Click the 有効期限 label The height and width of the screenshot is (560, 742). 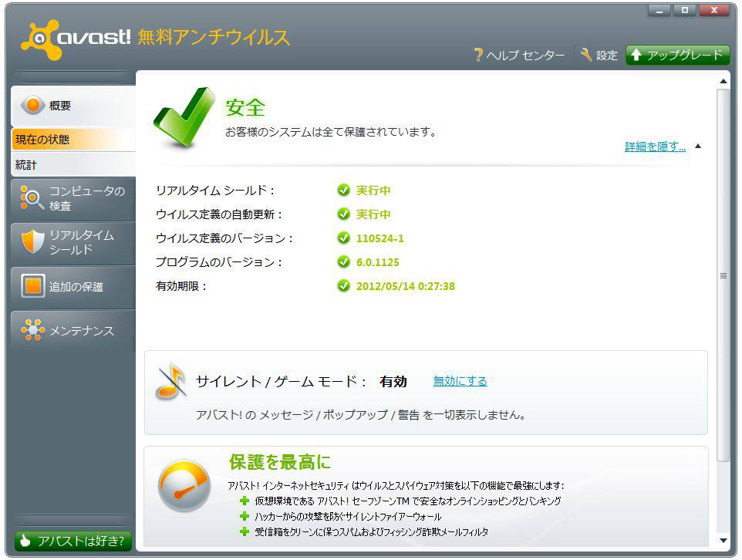click(180, 286)
